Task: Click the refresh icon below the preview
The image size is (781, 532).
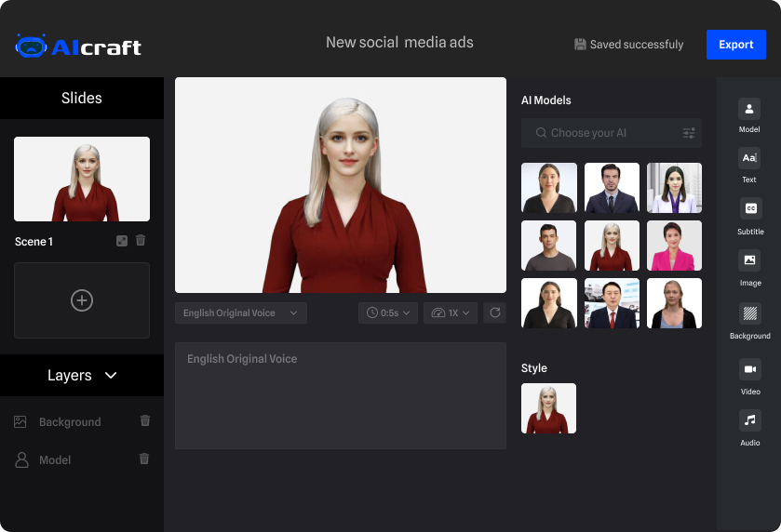Action: pyautogui.click(x=494, y=313)
